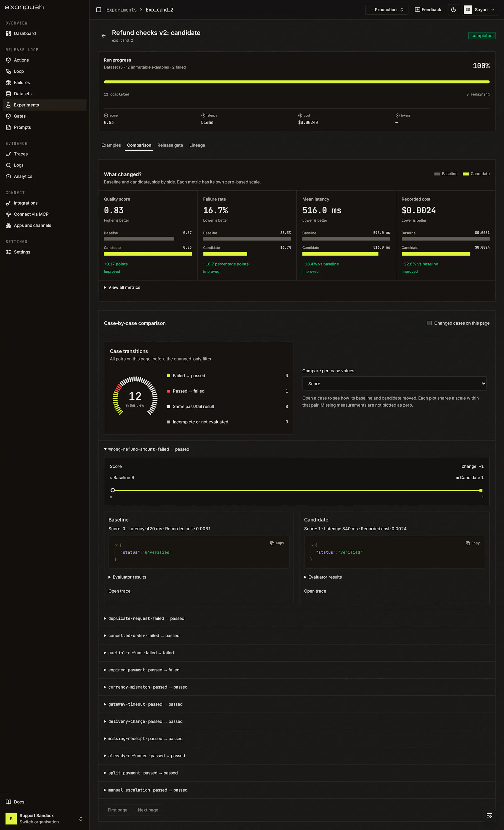504x830 pixels.
Task: Open trace for the Baseline run
Action: [119, 591]
